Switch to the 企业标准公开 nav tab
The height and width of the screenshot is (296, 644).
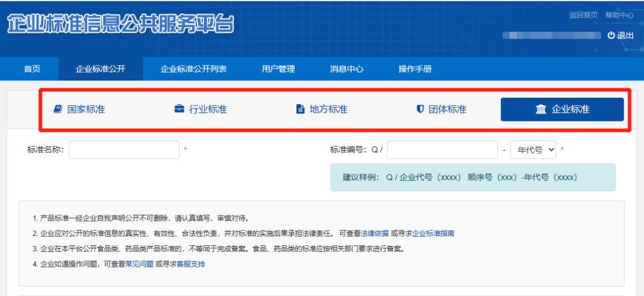(101, 69)
